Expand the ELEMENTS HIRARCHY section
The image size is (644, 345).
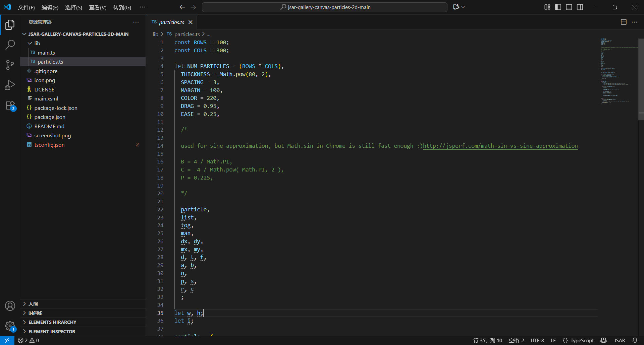52,322
